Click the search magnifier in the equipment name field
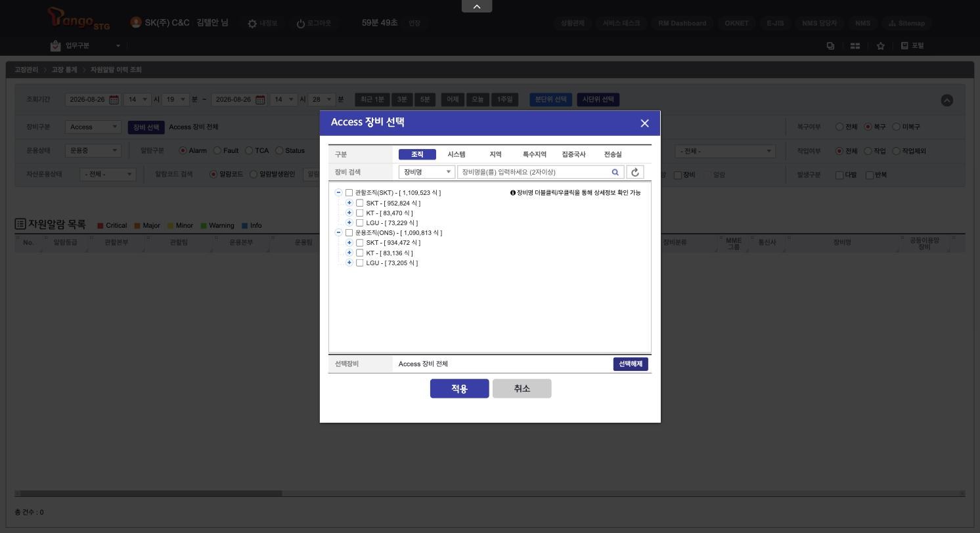 615,172
